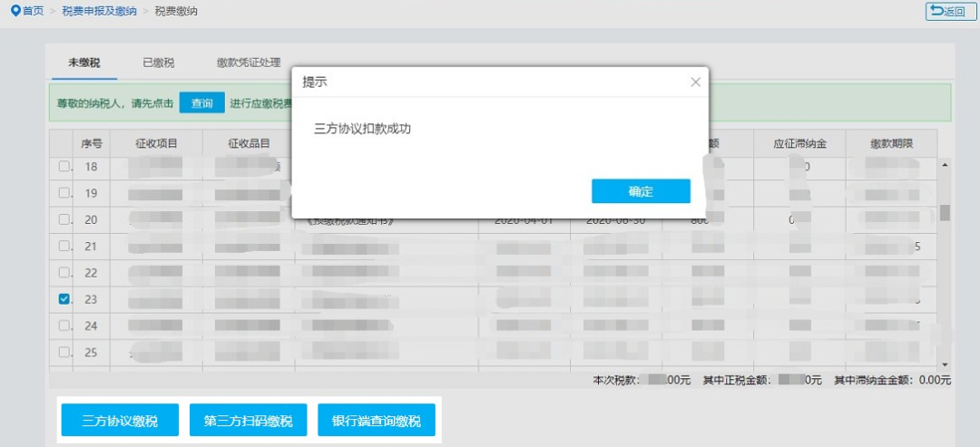Toggle the select-all checkbox in table header
This screenshot has width=980, height=447.
62,143
